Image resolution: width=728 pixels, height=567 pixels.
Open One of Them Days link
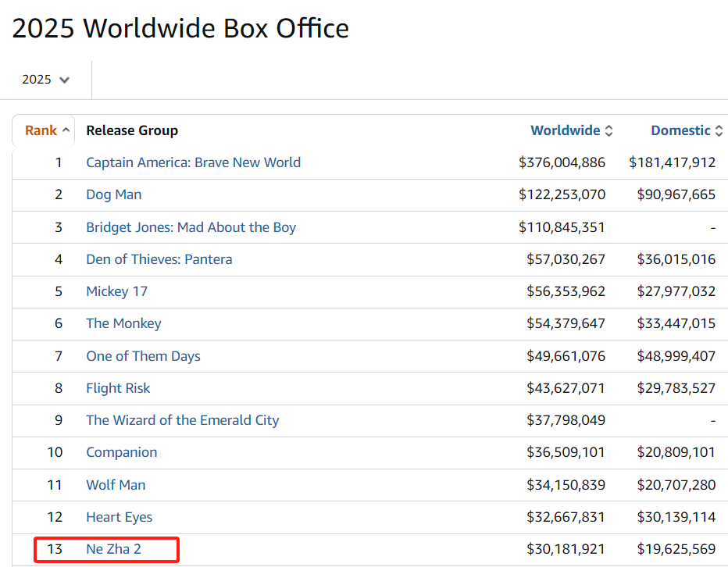[143, 356]
